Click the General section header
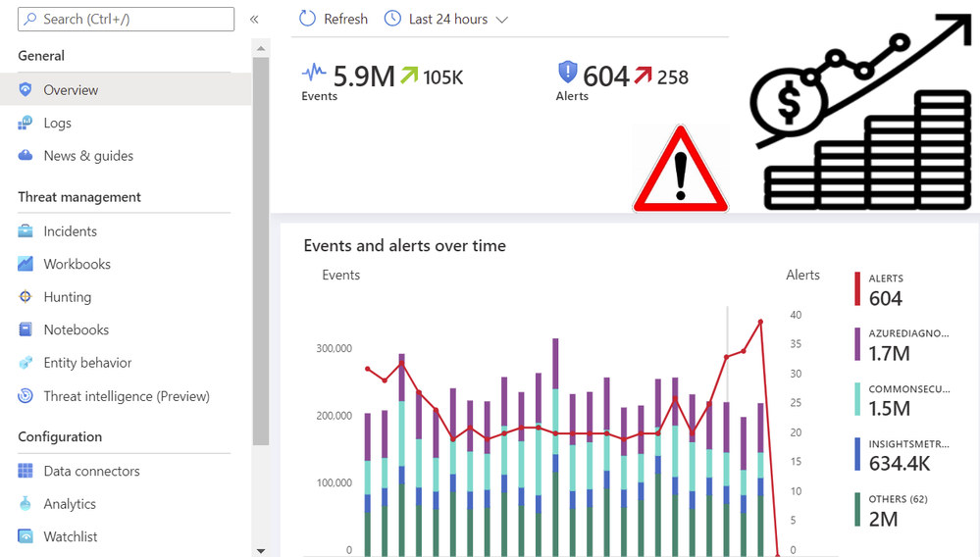Screen dimensions: 980x557 click(x=41, y=56)
